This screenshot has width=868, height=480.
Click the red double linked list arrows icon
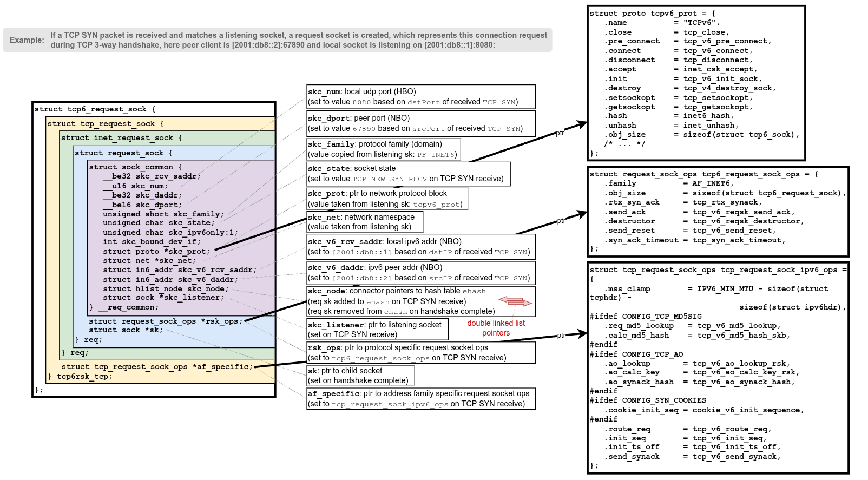[x=515, y=301]
